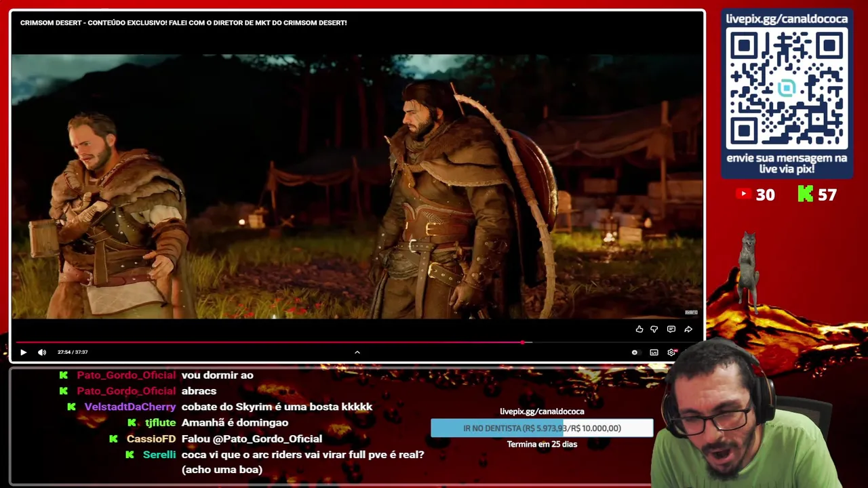Toggle the autoplay switch in player controls
Image resolution: width=868 pixels, height=488 pixels.
[635, 352]
